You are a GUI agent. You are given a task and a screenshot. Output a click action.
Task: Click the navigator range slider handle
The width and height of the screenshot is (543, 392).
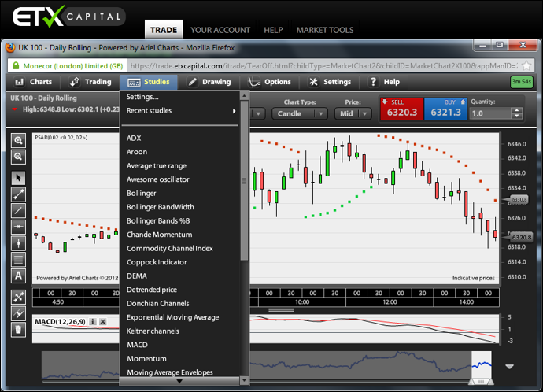point(481,382)
